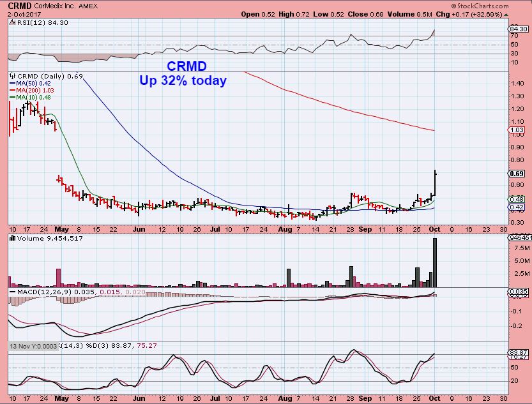The width and height of the screenshot is (532, 404).
Task: Click the 0.80 price axis label
Action: pyautogui.click(x=517, y=160)
